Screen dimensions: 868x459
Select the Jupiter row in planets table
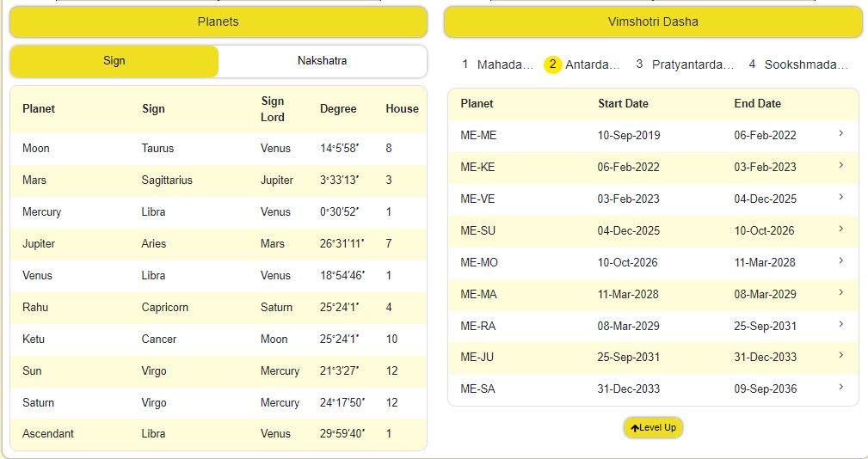(218, 244)
